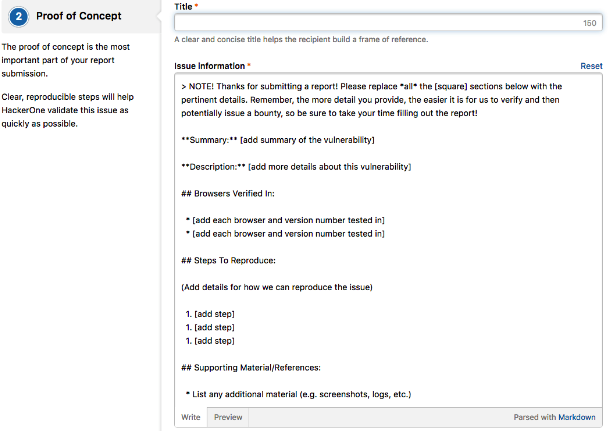Click the step 2 circle icon

point(19,16)
